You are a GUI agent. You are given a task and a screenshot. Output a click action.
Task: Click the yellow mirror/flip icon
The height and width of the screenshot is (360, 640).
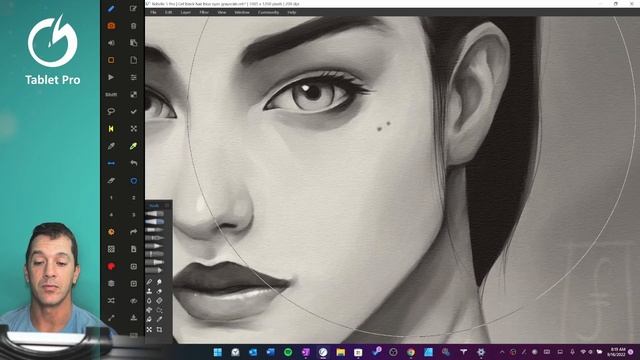[x=111, y=129]
